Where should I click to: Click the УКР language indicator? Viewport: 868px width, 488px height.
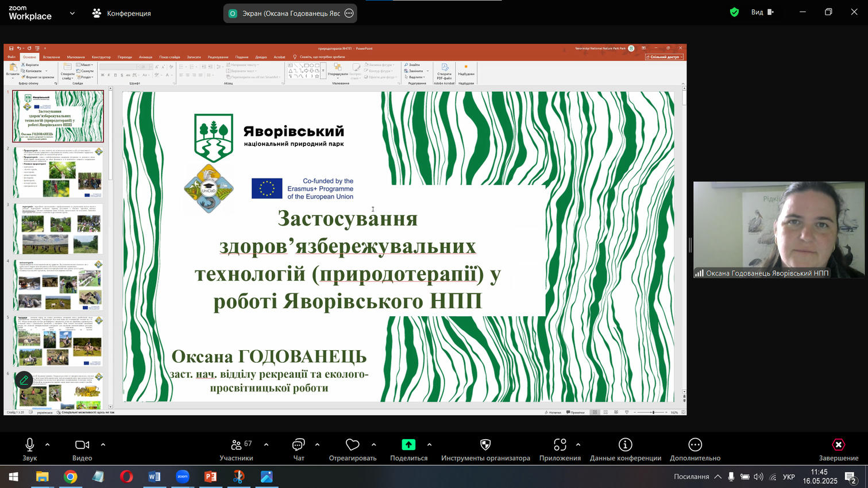click(789, 477)
